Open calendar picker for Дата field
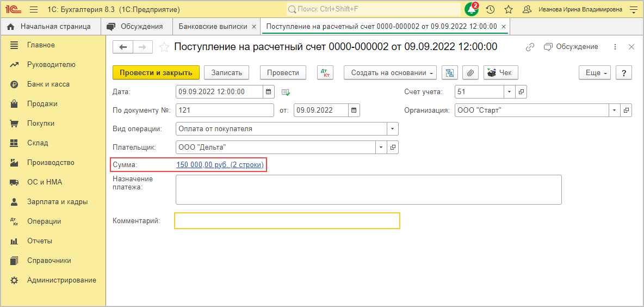This screenshot has height=307, width=644. (x=268, y=92)
